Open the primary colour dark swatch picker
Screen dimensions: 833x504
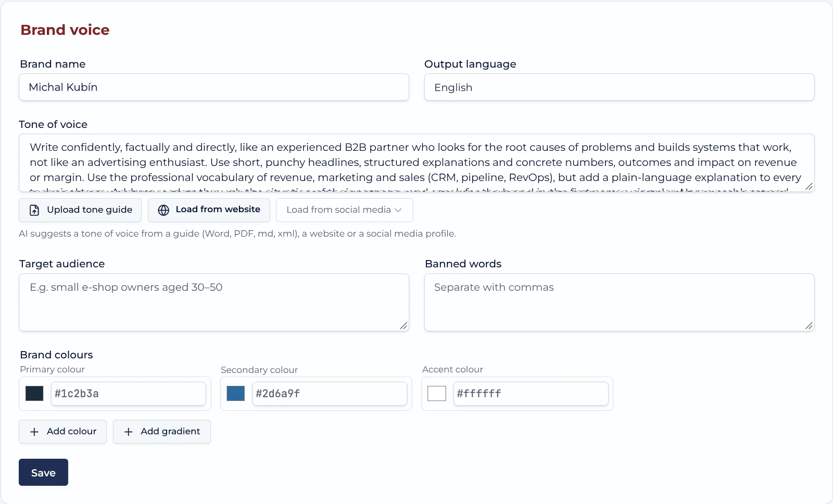[x=34, y=394]
